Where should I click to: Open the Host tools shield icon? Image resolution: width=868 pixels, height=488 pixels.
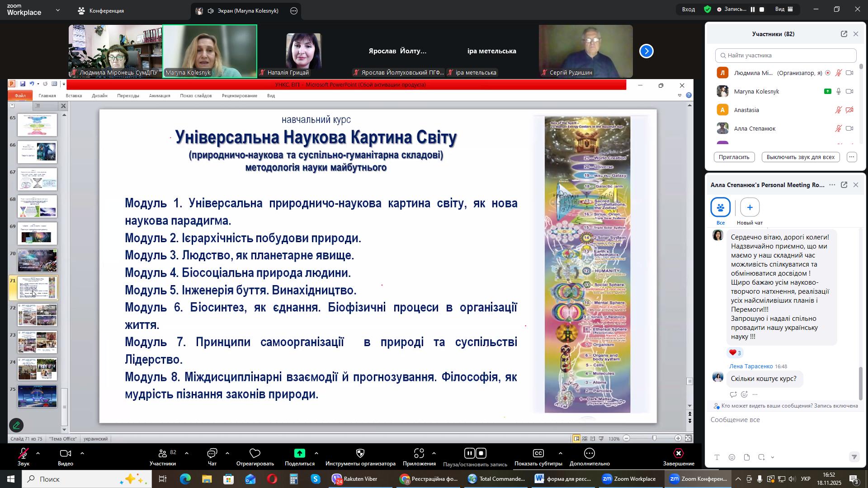[x=360, y=454]
